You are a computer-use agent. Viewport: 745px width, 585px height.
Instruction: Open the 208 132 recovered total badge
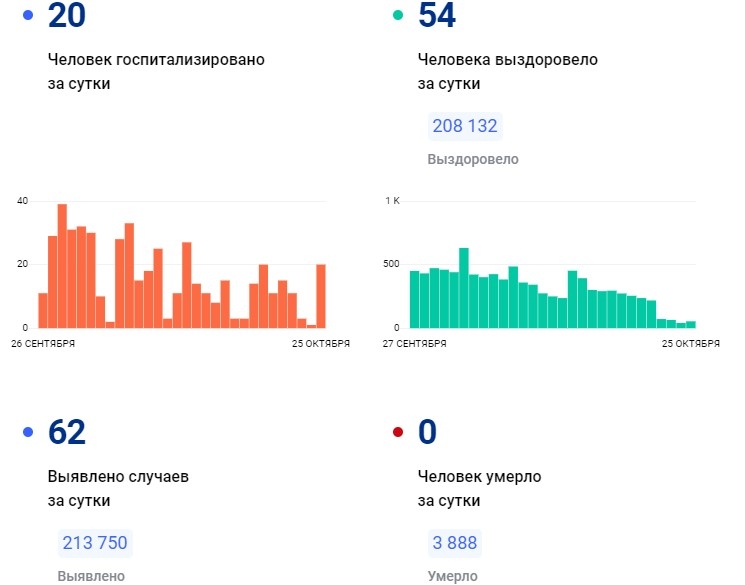464,126
